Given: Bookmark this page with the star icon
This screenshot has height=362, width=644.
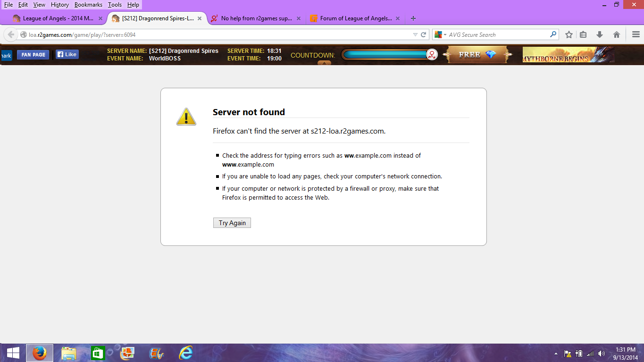Looking at the screenshot, I should [569, 34].
